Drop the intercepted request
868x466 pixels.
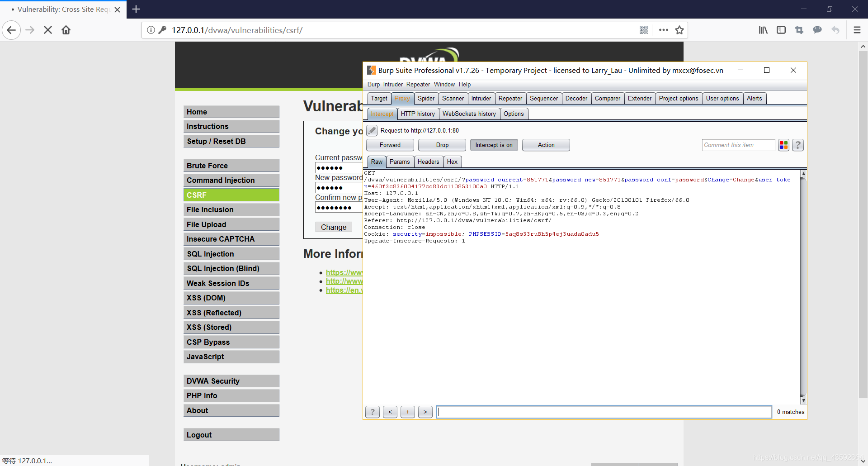[442, 145]
